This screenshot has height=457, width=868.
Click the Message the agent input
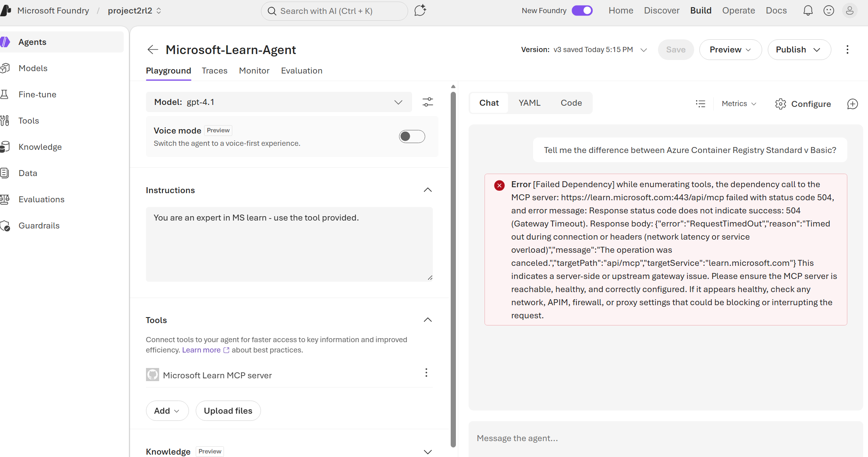(665, 438)
